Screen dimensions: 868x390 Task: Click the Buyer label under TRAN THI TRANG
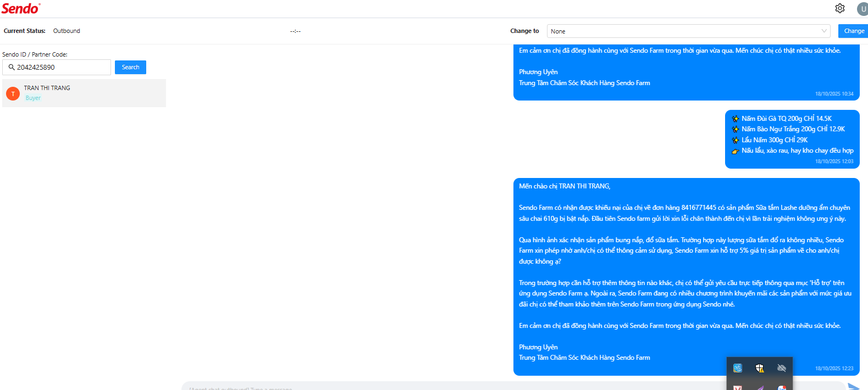tap(33, 98)
